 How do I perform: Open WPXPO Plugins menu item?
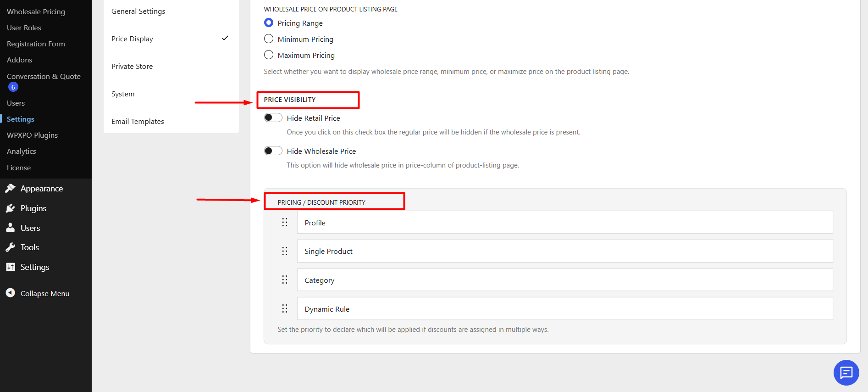coord(32,135)
